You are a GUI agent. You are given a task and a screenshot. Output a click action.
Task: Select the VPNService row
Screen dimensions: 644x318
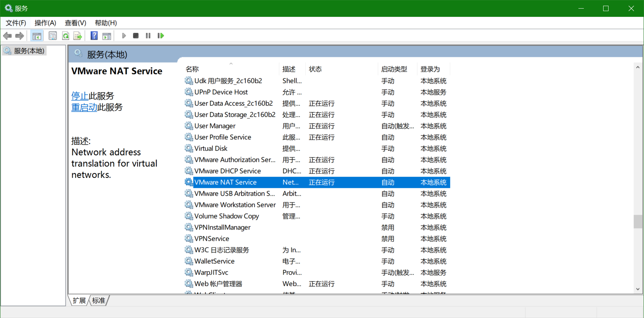pos(317,239)
